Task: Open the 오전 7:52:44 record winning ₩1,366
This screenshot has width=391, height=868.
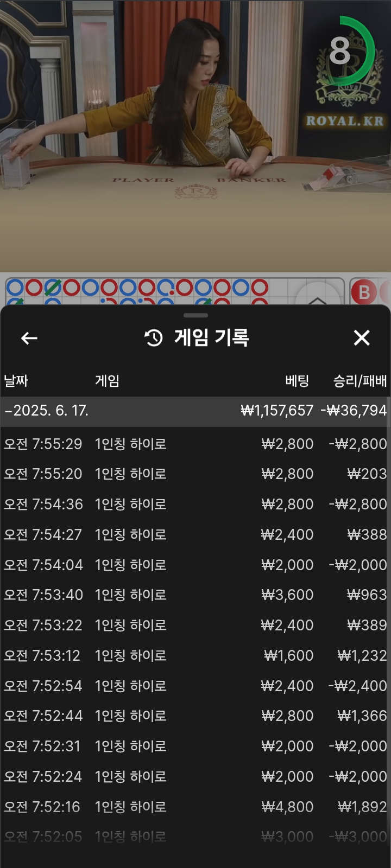Action: tap(195, 716)
